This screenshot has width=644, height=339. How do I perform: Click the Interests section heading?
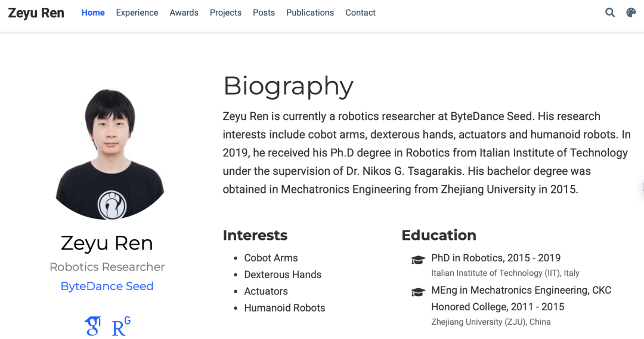click(255, 235)
